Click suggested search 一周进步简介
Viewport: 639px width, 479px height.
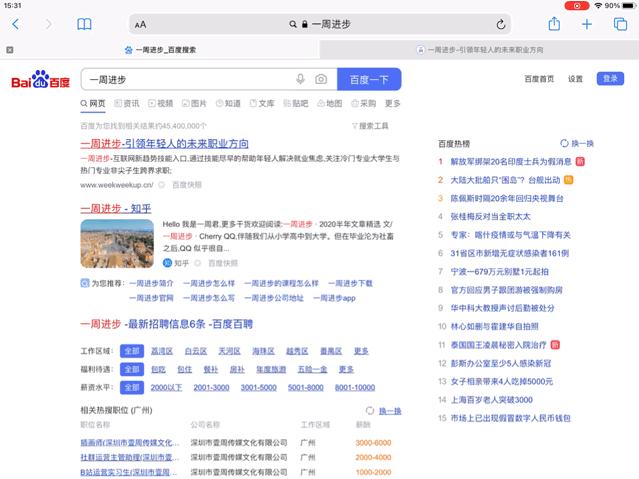pyautogui.click(x=151, y=283)
